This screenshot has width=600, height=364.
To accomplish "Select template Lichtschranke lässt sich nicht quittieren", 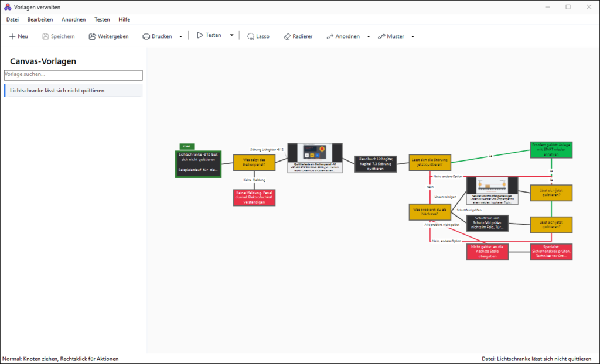I will 73,91.
